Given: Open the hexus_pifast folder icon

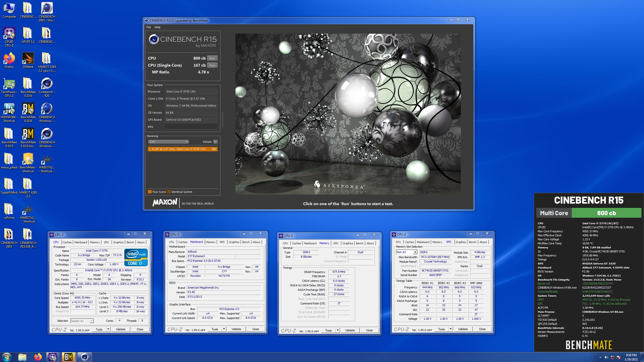Looking at the screenshot, I should 9,161.
